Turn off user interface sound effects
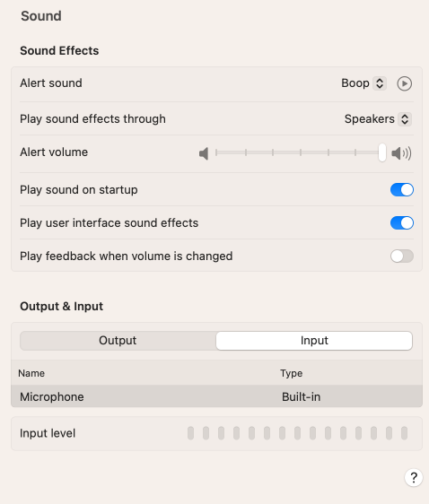Viewport: 429px width, 504px height. click(x=402, y=222)
